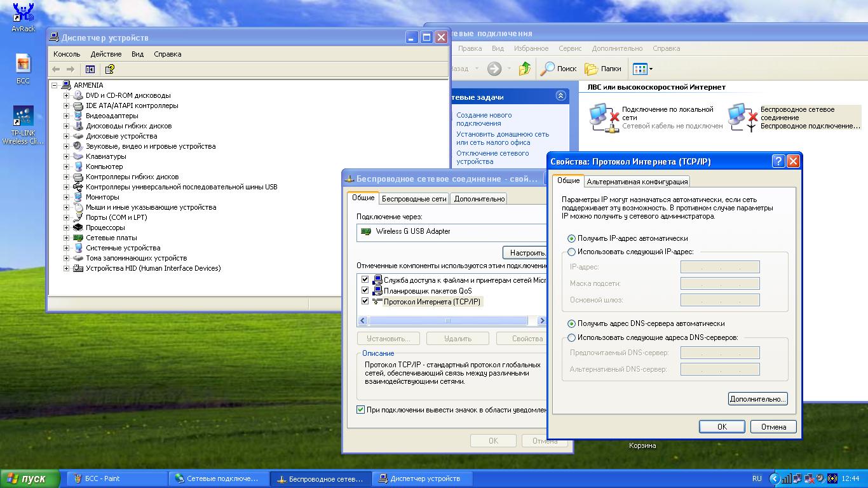
Task: Open the AvRack desktop icon
Action: click(23, 13)
